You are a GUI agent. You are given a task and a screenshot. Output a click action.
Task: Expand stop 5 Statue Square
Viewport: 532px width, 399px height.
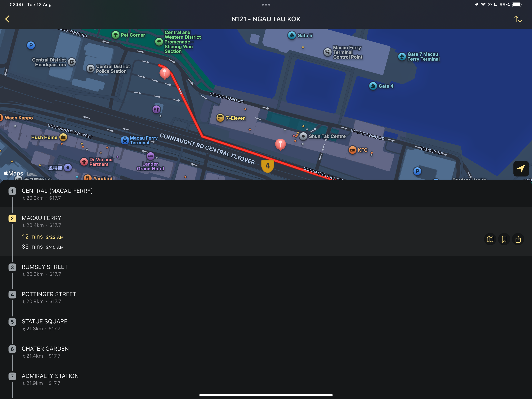pos(266,324)
